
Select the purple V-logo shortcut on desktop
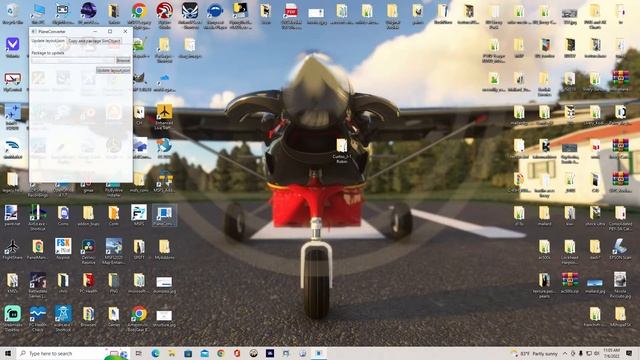pyautogui.click(x=13, y=47)
